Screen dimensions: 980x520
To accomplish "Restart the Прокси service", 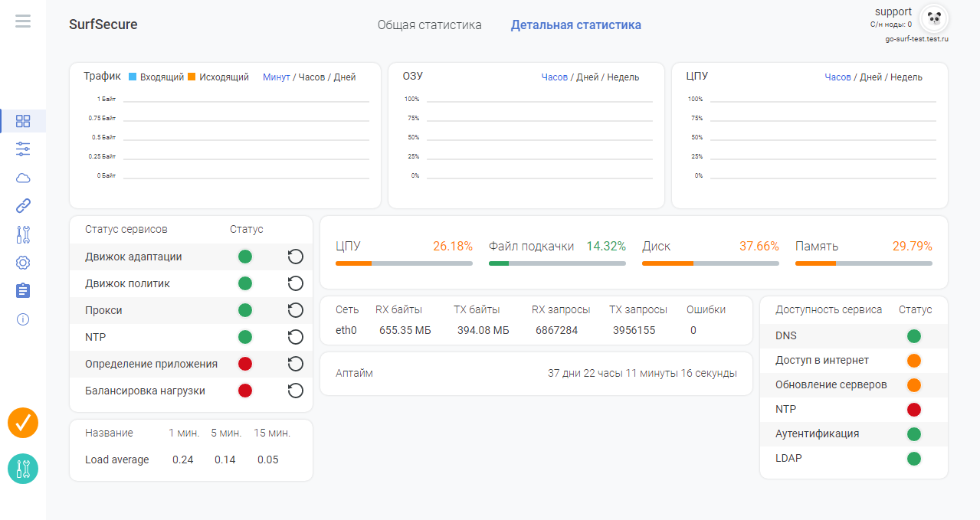I will (x=295, y=310).
